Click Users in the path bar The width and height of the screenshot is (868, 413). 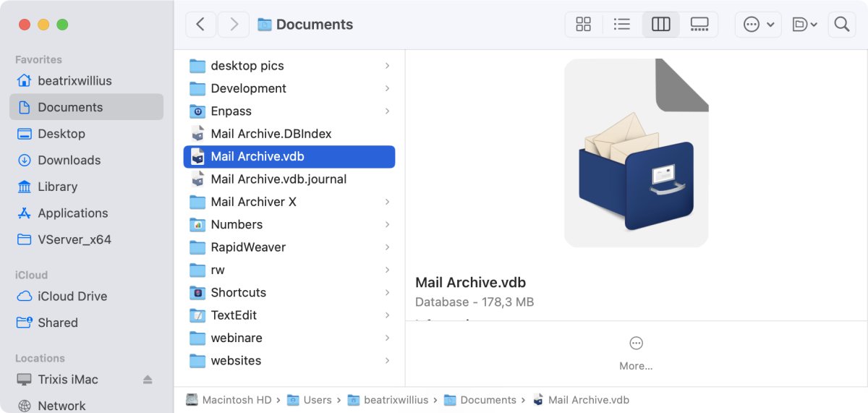(310, 400)
